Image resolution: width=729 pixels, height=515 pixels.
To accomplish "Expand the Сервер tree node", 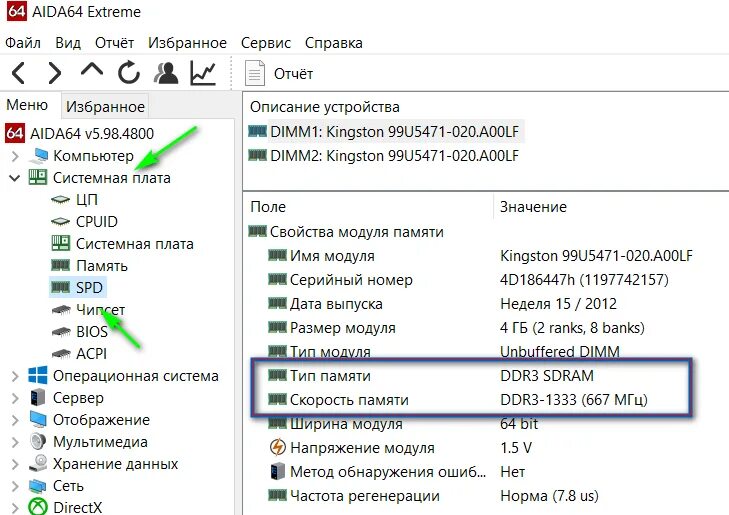I will point(15,398).
